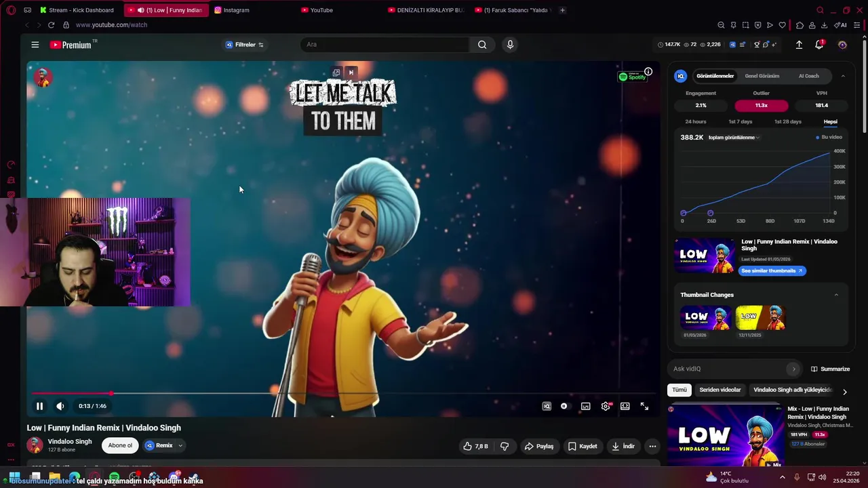Open the Mix - Low recommended video thumbnail
Screen dimensions: 868x488
point(726,435)
